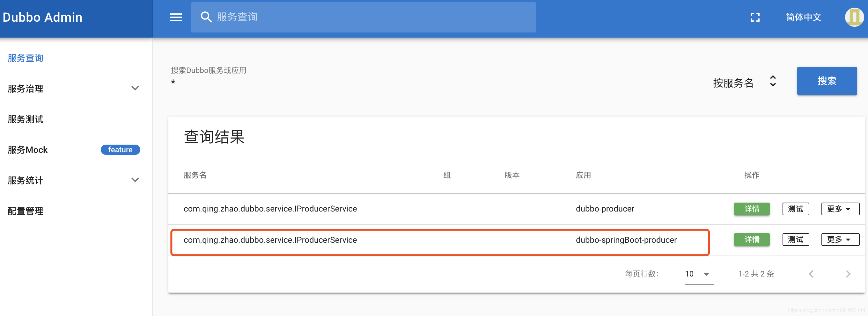
Task: Focus the top 服务查询 search field
Action: 363,17
